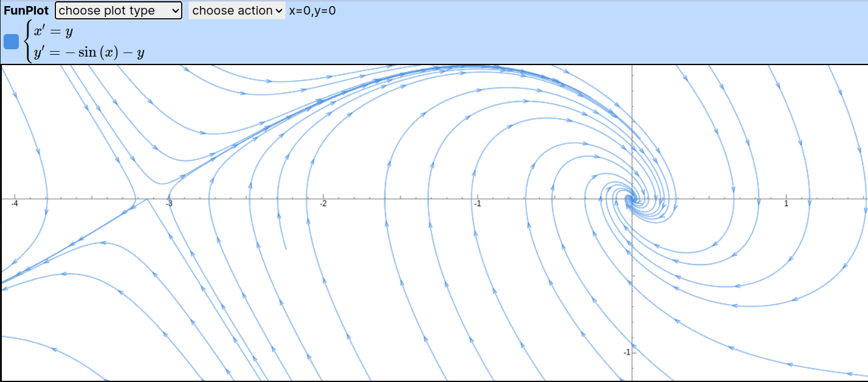Click the origin of the axes
This screenshot has width=868, height=382.
click(x=632, y=198)
